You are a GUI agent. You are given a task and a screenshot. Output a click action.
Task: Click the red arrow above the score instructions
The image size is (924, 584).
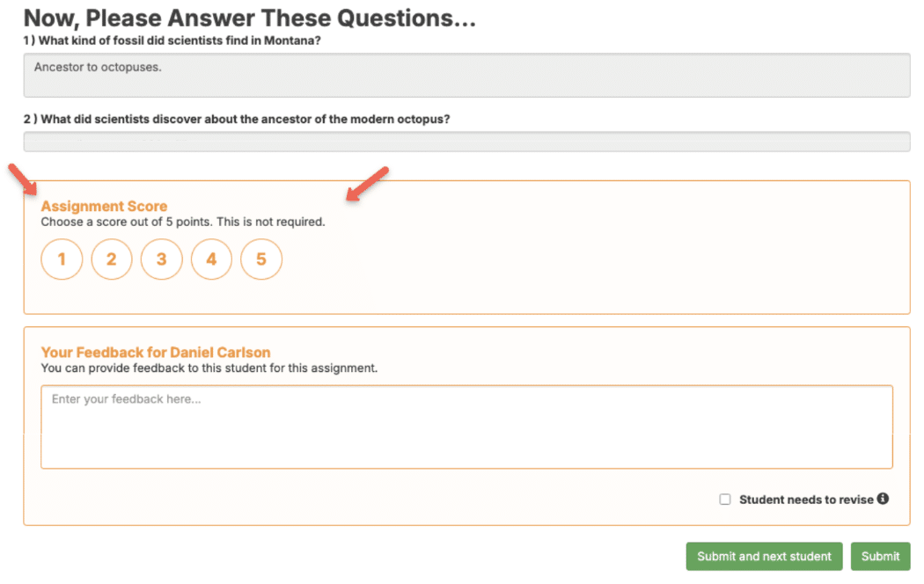tap(367, 184)
